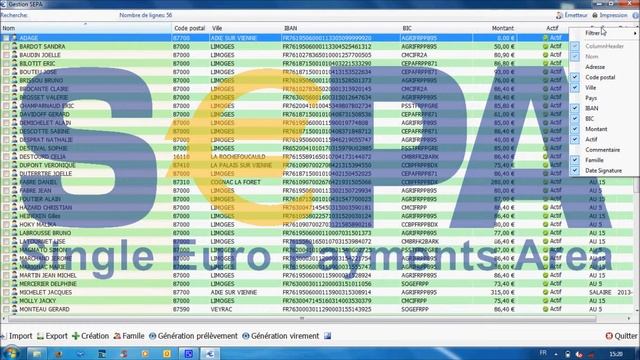The image size is (640, 360).
Task: Open Famille management icon
Action: [x=117, y=336]
